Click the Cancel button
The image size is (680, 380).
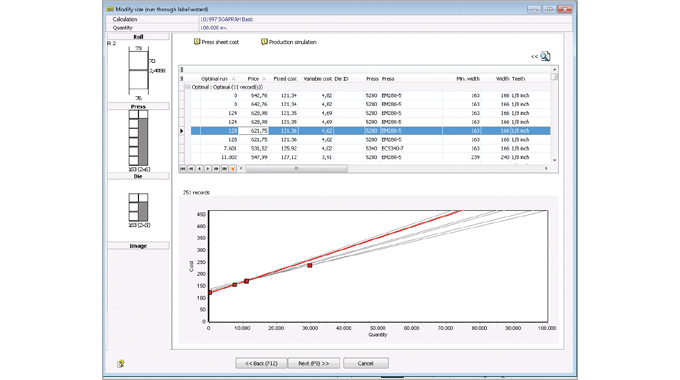(x=366, y=363)
